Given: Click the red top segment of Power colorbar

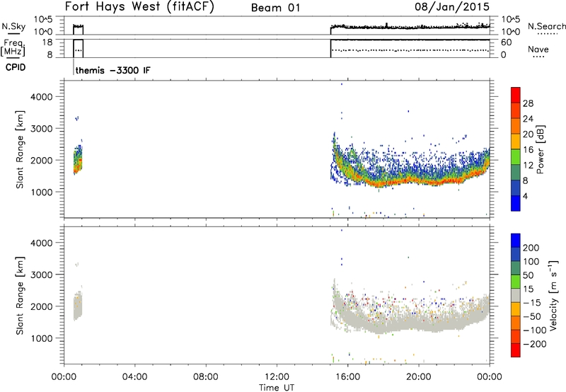Looking at the screenshot, I should pyautogui.click(x=516, y=95).
